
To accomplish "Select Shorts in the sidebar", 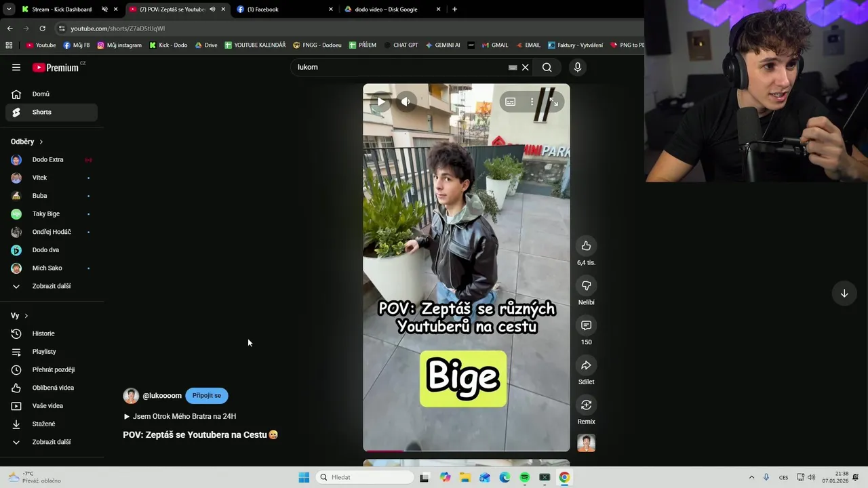I will [52, 112].
